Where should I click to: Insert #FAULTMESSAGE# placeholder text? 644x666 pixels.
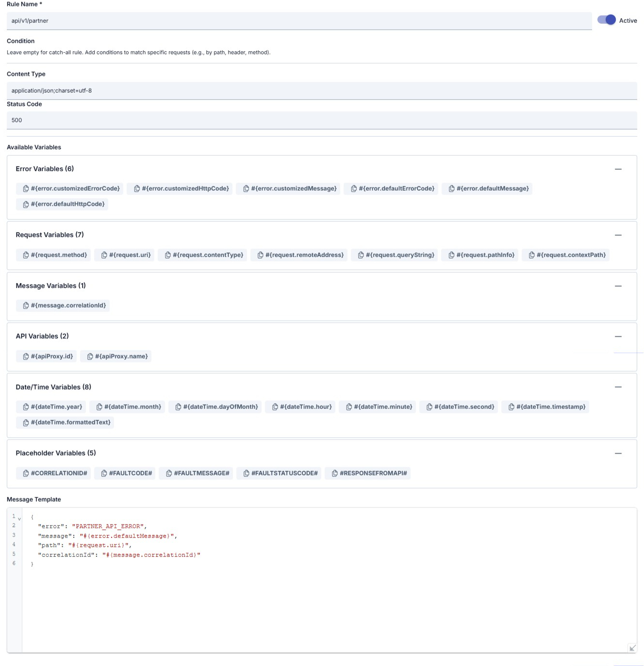(201, 473)
